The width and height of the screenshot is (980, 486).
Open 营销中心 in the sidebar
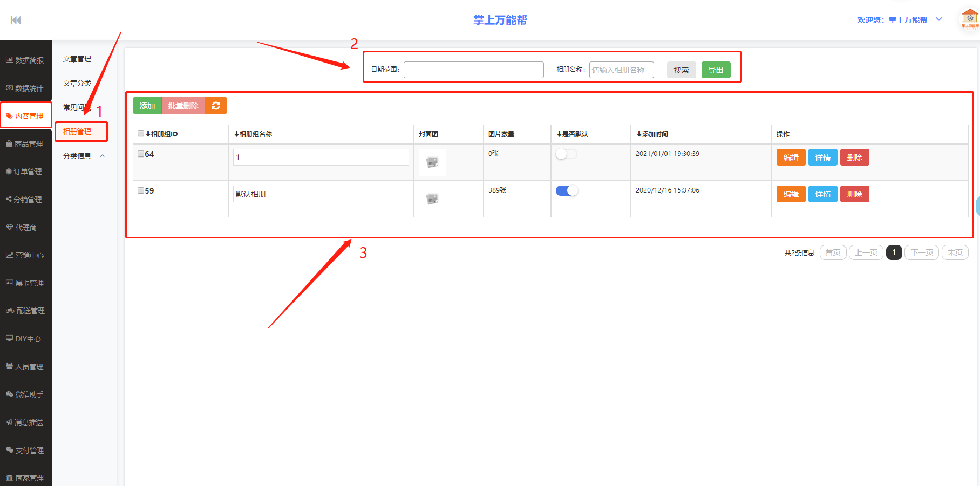(x=25, y=255)
